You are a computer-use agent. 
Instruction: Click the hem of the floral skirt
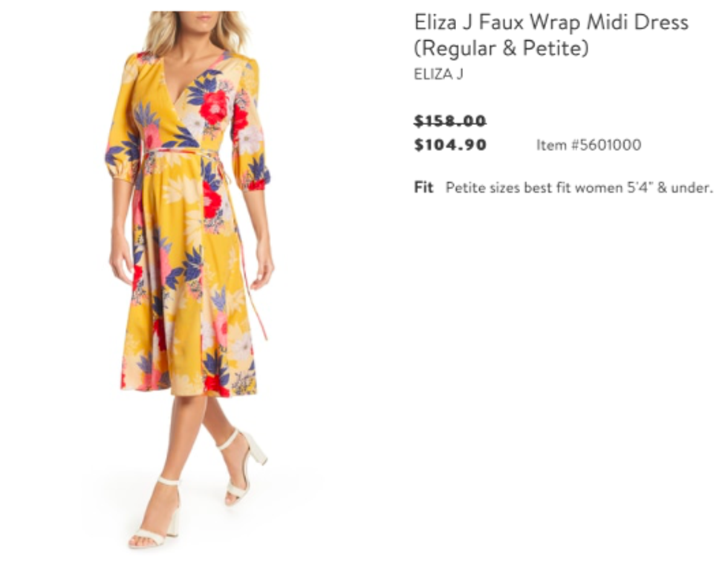click(188, 388)
